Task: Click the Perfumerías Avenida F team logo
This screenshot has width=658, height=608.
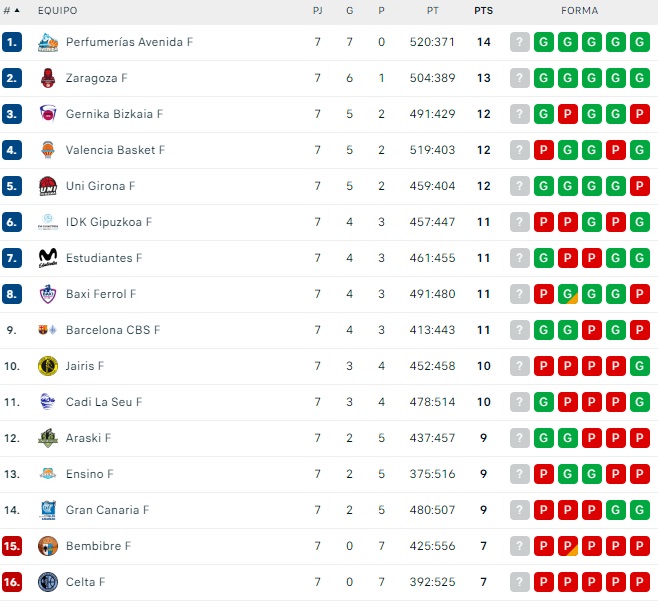Action: click(48, 42)
